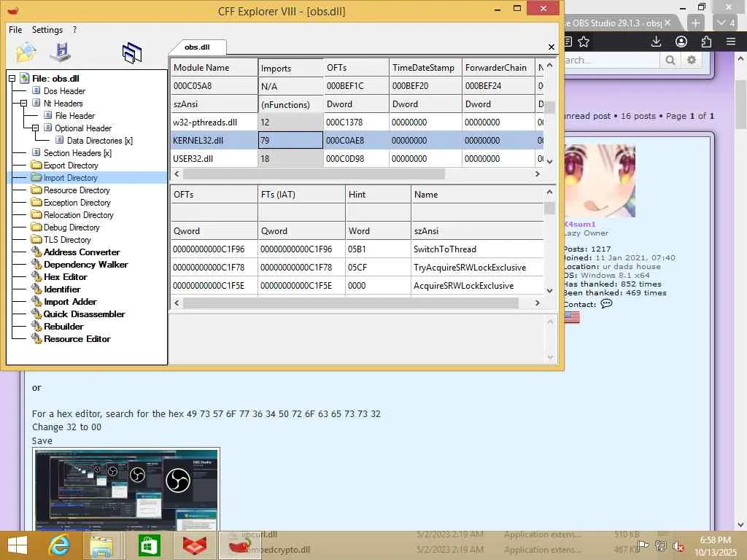
Task: Click the forum search magnifier icon
Action: pos(670,60)
